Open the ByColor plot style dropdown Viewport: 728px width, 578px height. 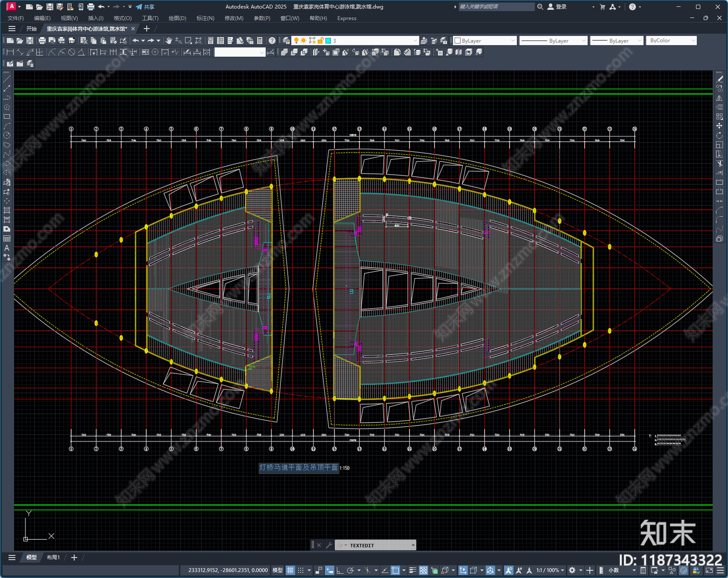pyautogui.click(x=672, y=41)
